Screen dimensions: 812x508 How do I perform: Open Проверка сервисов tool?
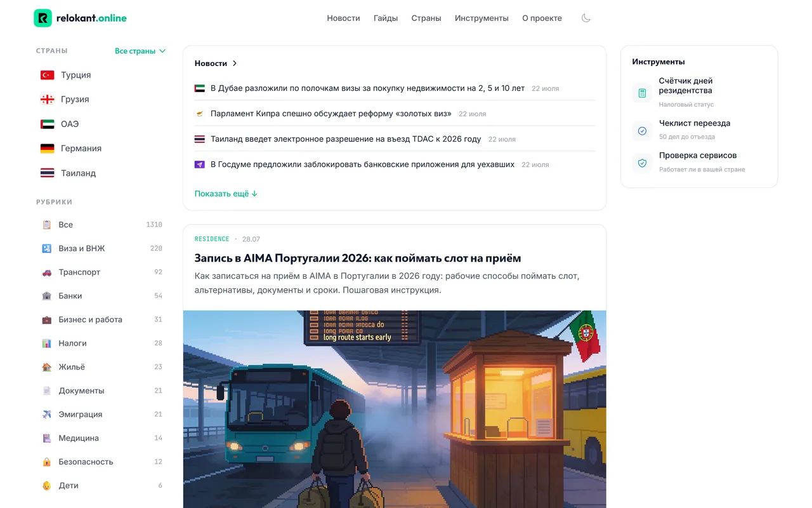[698, 156]
